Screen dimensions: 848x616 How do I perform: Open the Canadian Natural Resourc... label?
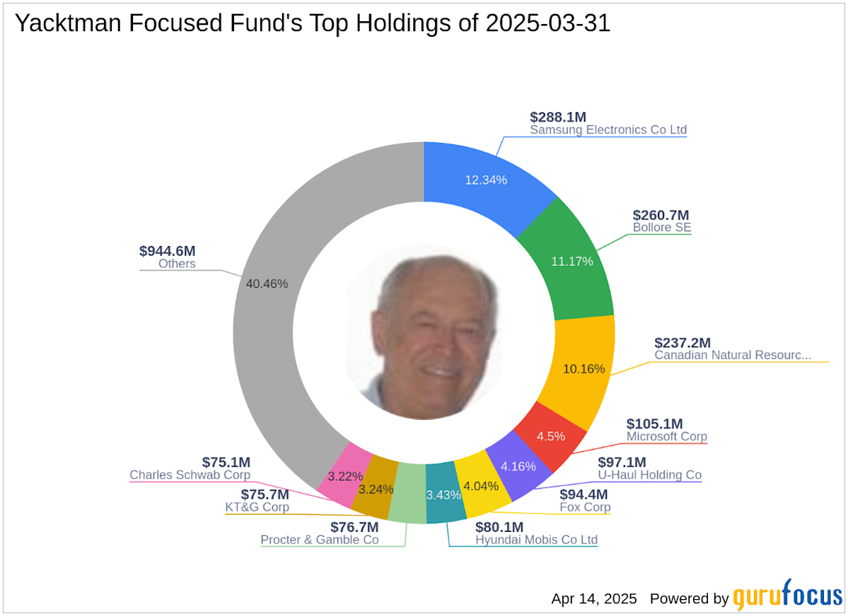[x=732, y=355]
